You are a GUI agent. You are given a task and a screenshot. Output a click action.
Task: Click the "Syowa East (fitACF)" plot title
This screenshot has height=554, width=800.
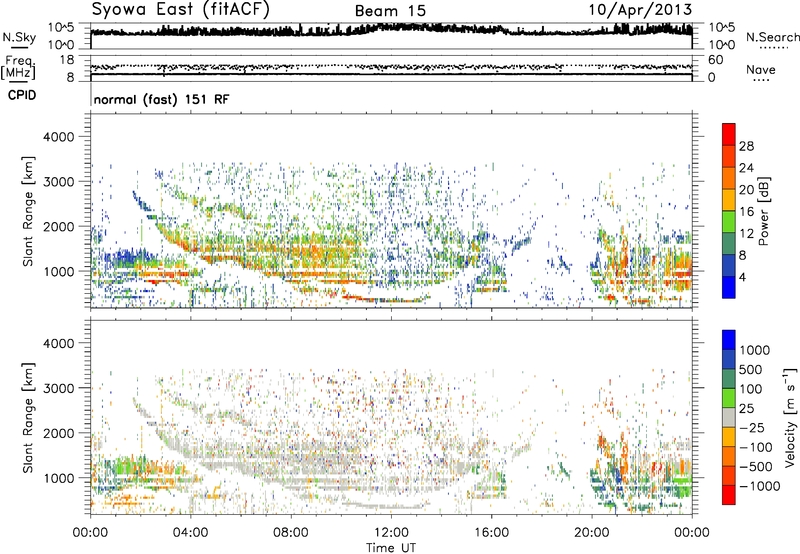click(181, 9)
